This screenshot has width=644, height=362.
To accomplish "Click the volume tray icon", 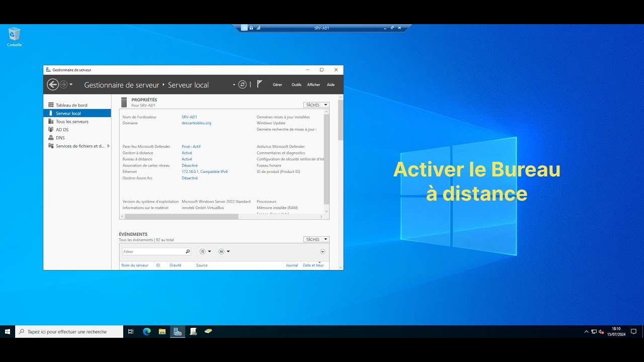I will tap(601, 331).
